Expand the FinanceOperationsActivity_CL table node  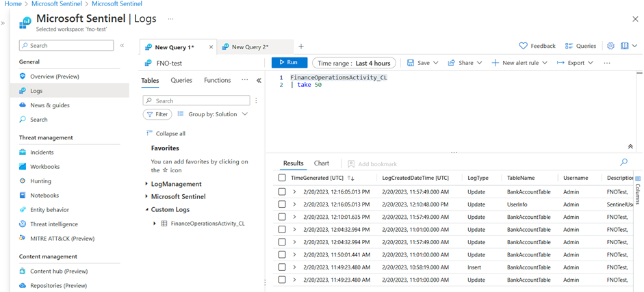point(155,224)
